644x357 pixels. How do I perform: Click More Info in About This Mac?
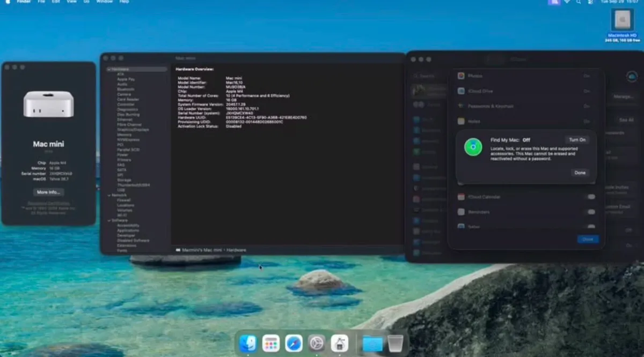(x=48, y=192)
